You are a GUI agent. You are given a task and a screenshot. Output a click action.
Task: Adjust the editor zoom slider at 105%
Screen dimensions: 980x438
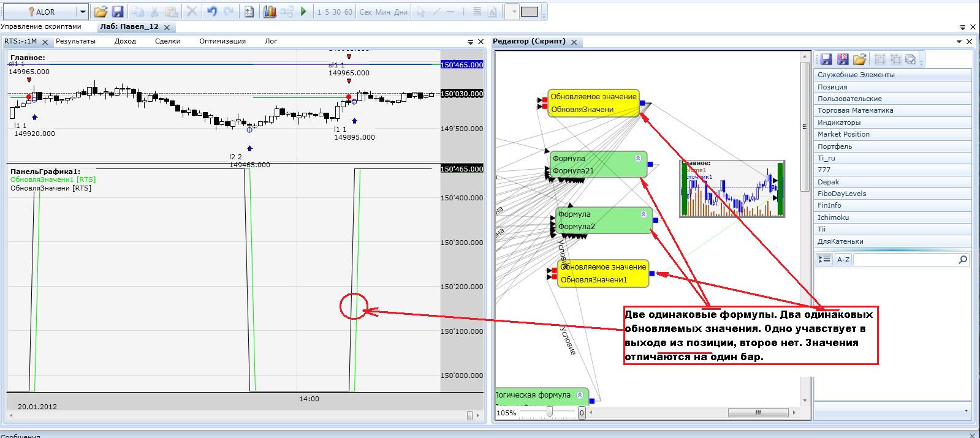point(550,412)
